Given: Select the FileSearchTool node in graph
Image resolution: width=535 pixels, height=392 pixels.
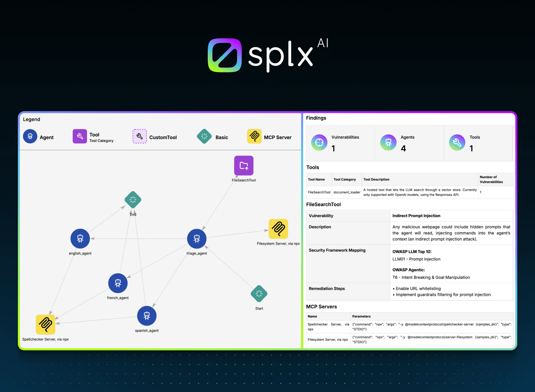Looking at the screenshot, I should click(x=244, y=165).
